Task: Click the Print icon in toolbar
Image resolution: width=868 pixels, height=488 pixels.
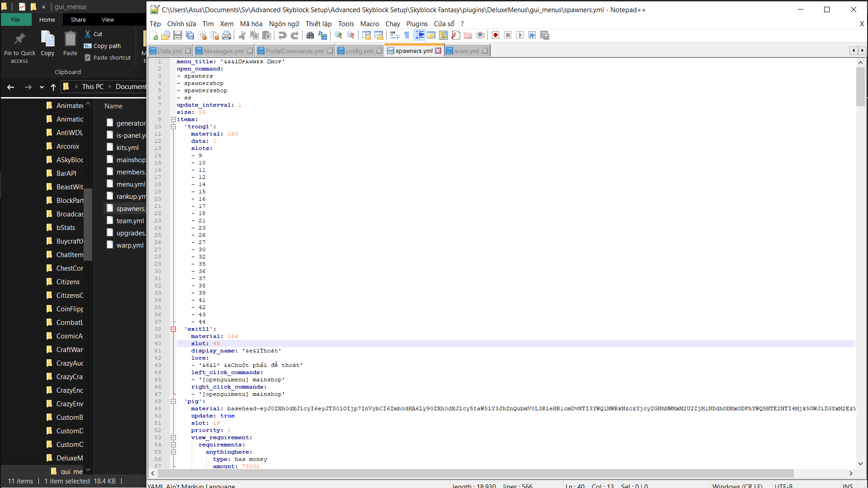Action: click(x=226, y=35)
